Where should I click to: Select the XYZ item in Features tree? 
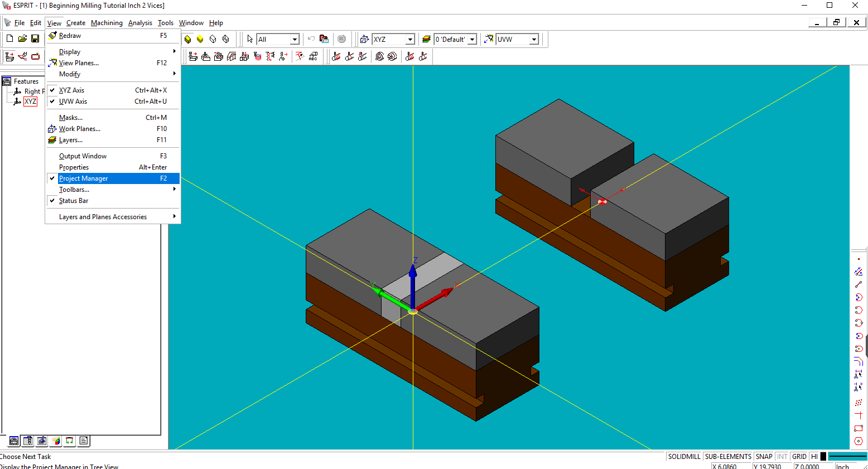30,101
